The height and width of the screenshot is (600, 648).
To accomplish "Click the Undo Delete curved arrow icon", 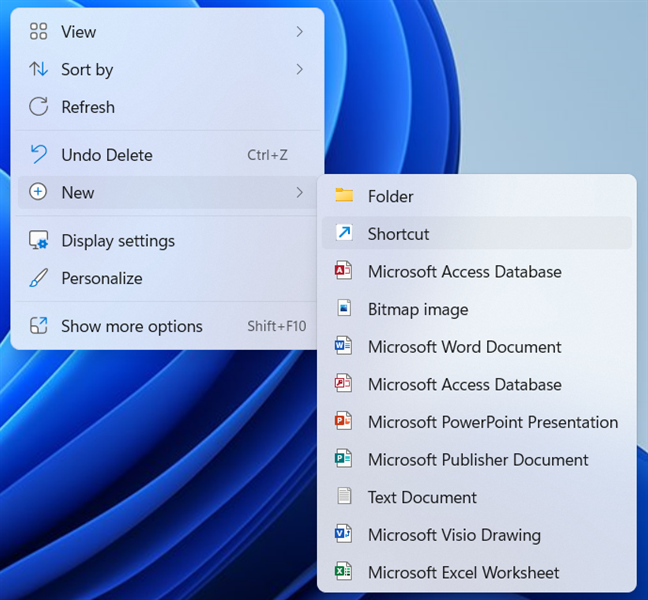I will (38, 155).
